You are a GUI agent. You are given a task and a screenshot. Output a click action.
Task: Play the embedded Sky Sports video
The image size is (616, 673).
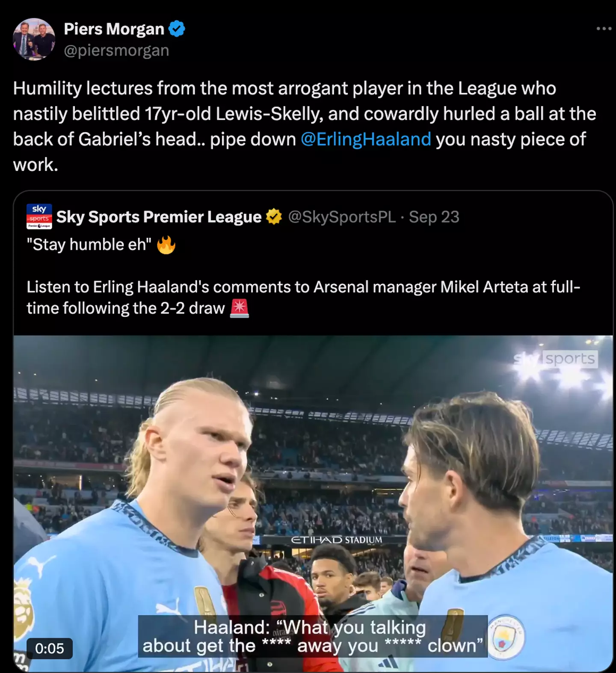[313, 504]
